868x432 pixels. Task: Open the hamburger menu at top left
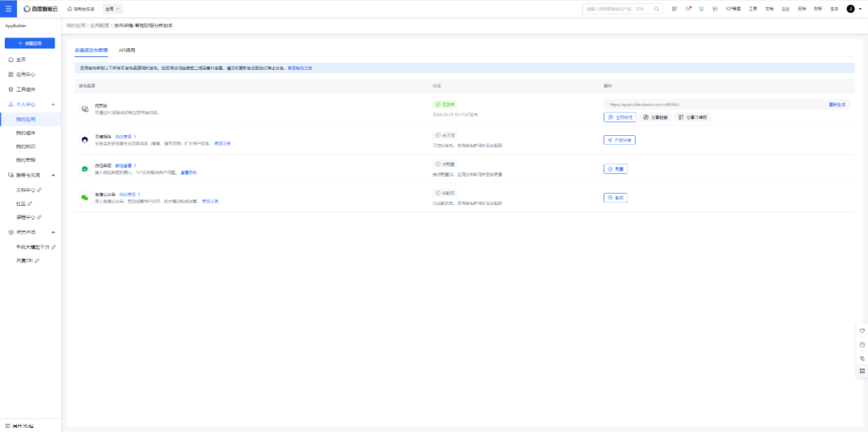click(8, 9)
